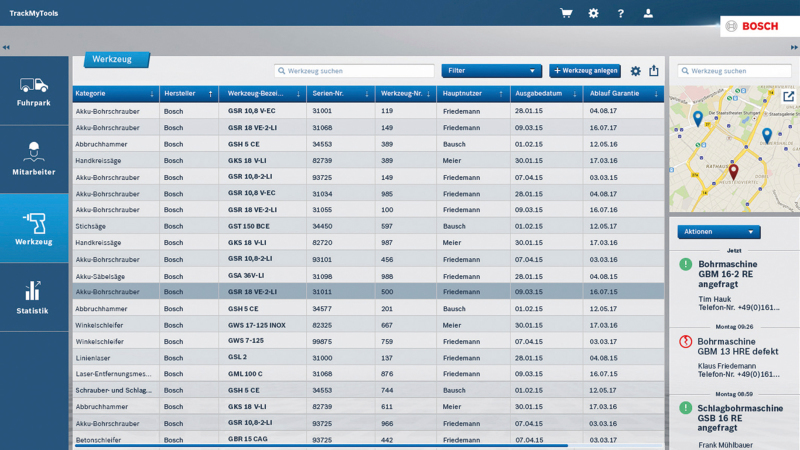This screenshot has height=450, width=800.
Task: Open Fuhrpark section
Action: (x=34, y=91)
